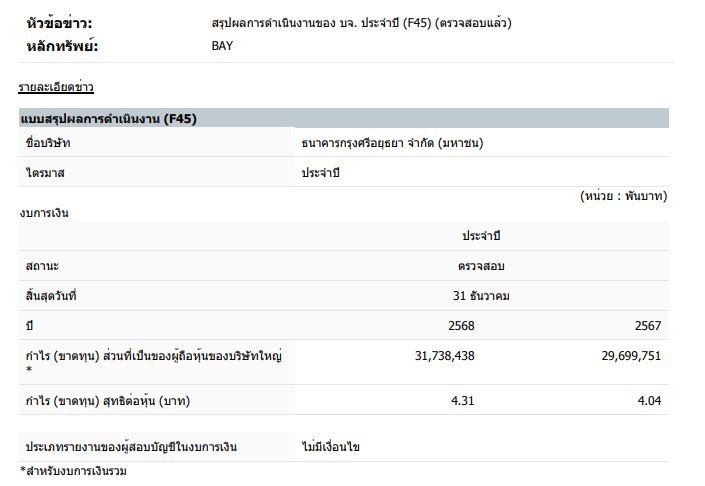Image resolution: width=705 pixels, height=486 pixels.
Task: Select the ชื่อบริษัท row label
Action: click(48, 143)
